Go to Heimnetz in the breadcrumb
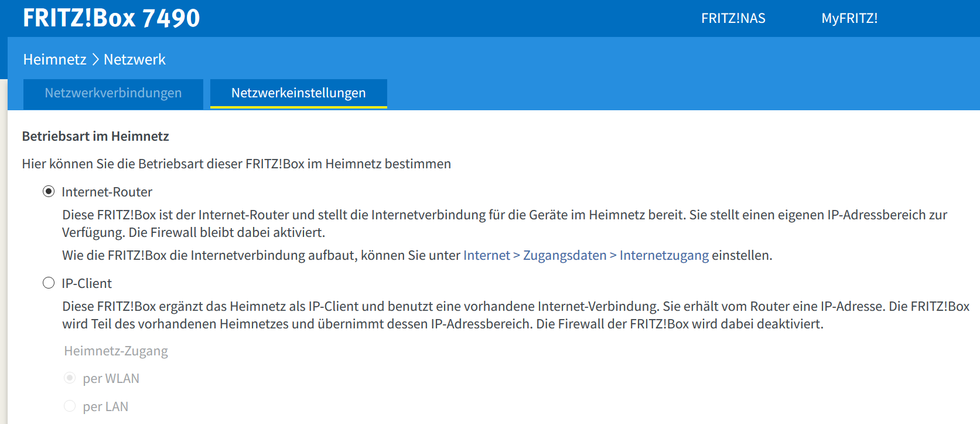This screenshot has height=424, width=980. [54, 59]
